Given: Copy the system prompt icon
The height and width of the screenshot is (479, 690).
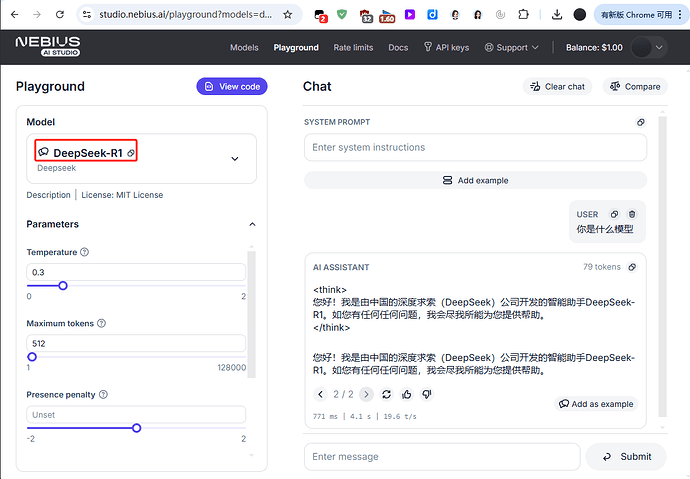Looking at the screenshot, I should pos(641,122).
